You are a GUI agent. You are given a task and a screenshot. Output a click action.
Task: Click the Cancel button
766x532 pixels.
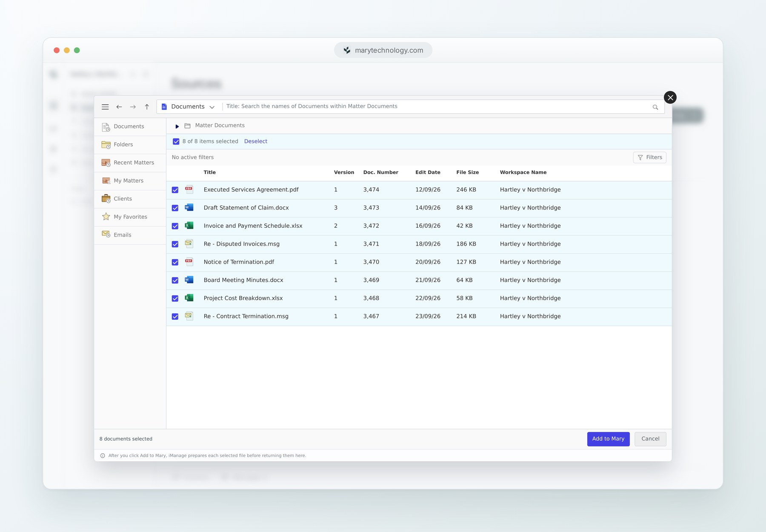click(650, 439)
